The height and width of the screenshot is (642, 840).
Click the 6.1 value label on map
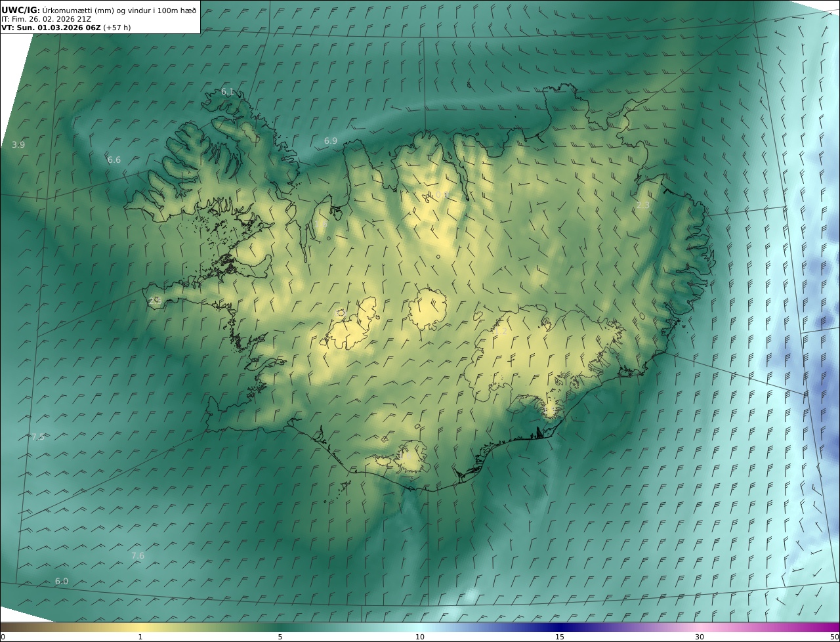(228, 92)
